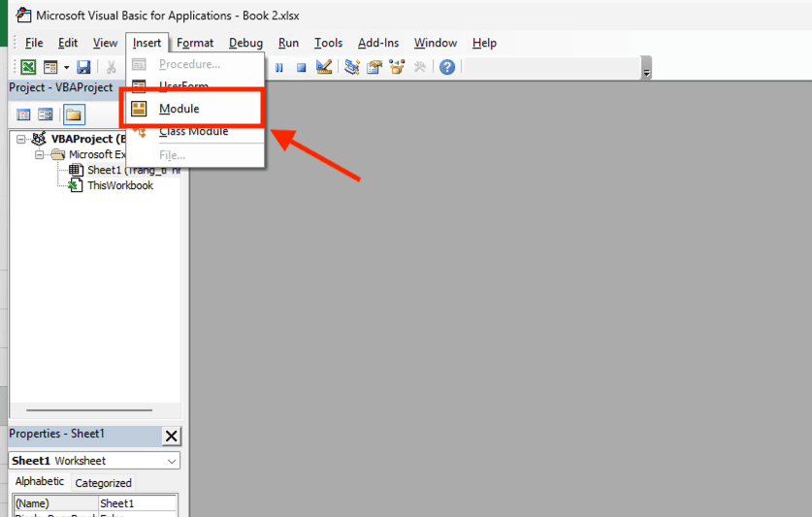Close the Properties - Sheet1 pane
812x517 pixels.
coord(172,436)
